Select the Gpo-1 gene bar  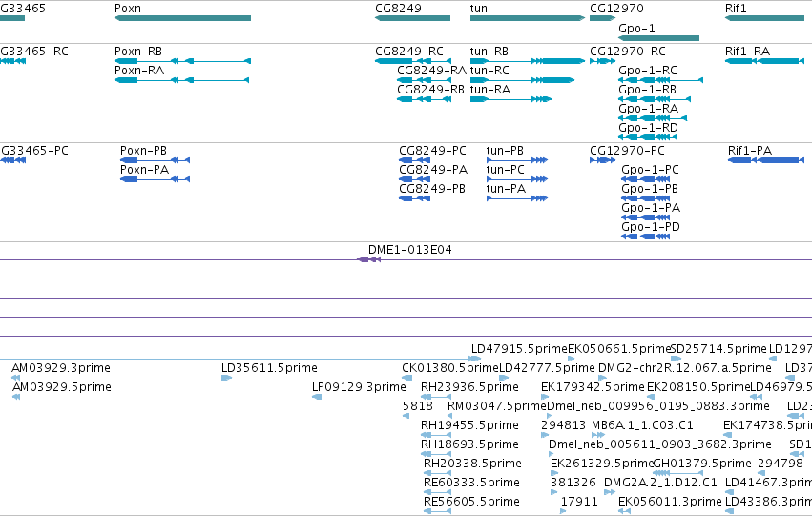click(x=658, y=38)
